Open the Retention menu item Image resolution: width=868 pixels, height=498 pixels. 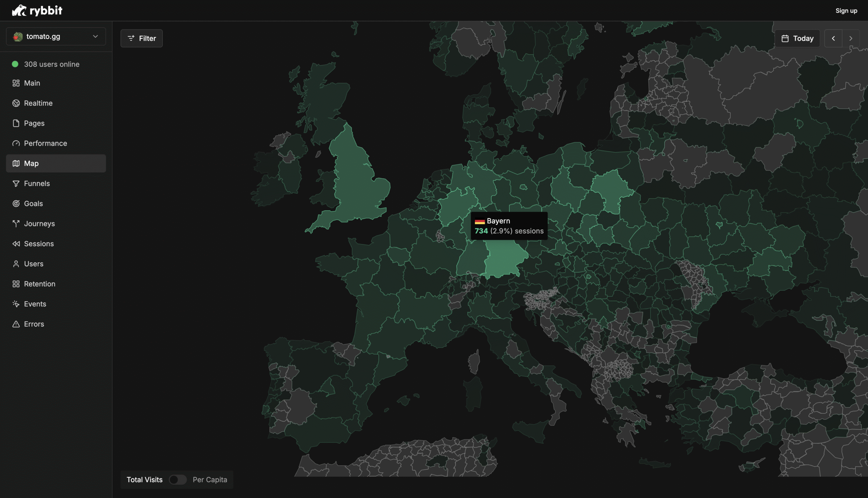[39, 284]
